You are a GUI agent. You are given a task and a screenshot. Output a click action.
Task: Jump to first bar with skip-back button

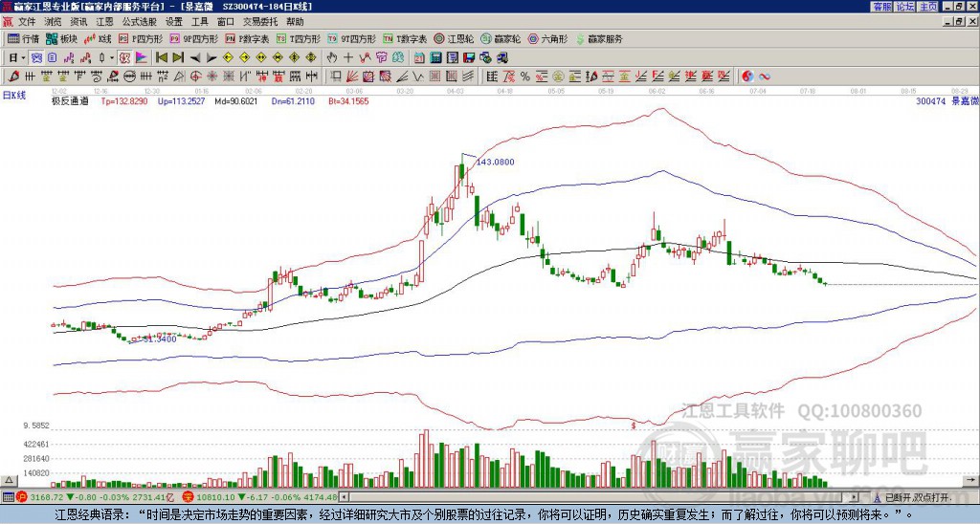point(162,58)
